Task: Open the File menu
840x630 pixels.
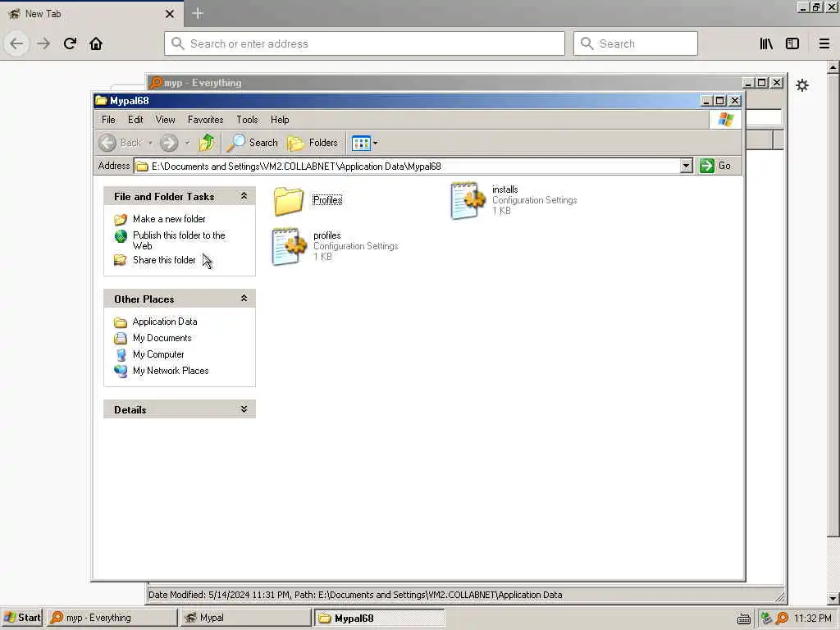Action: click(x=108, y=120)
